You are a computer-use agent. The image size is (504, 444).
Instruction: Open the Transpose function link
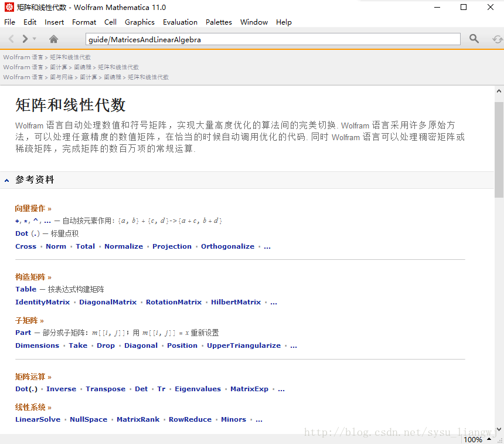tap(105, 389)
